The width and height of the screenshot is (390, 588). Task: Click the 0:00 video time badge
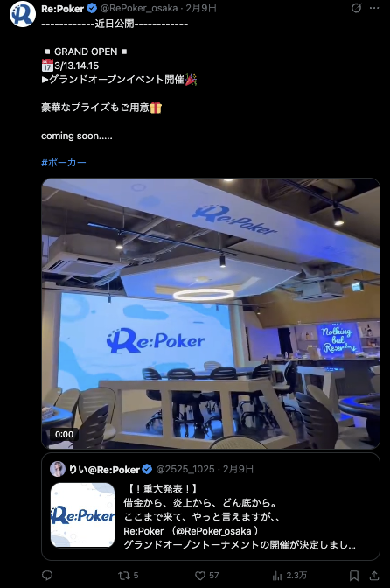(x=65, y=435)
